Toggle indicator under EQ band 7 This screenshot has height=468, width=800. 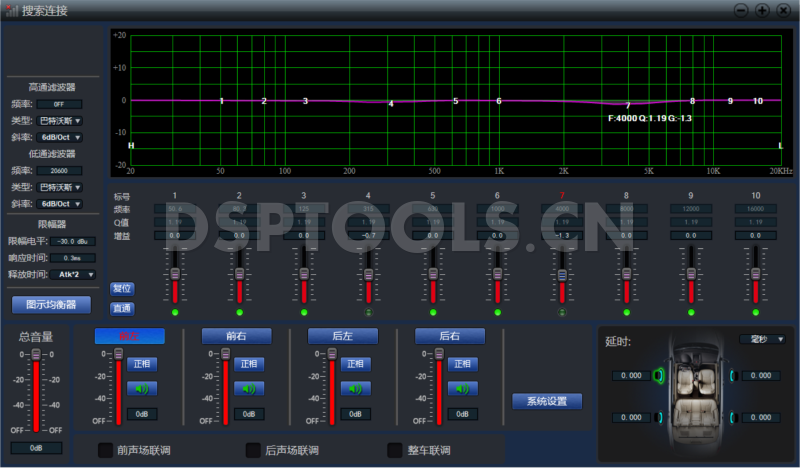point(562,312)
